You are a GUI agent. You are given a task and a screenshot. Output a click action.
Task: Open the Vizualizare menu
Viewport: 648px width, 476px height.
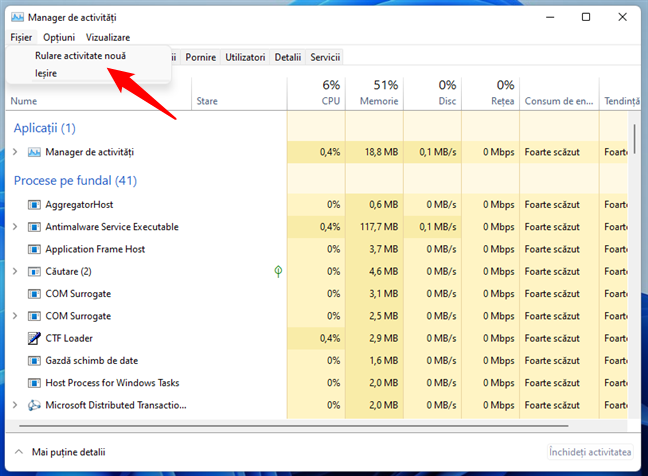pos(108,38)
